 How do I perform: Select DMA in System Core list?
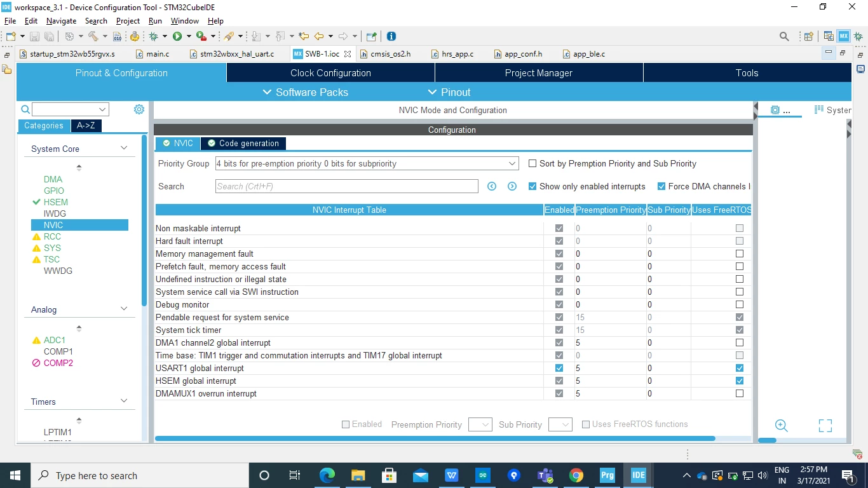53,179
